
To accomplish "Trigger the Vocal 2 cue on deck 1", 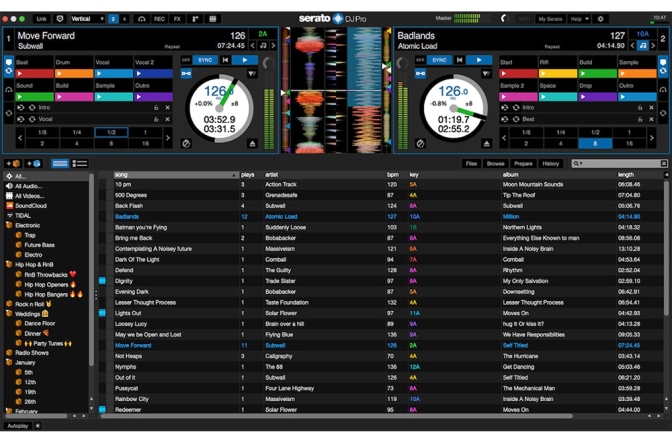I will point(153,73).
